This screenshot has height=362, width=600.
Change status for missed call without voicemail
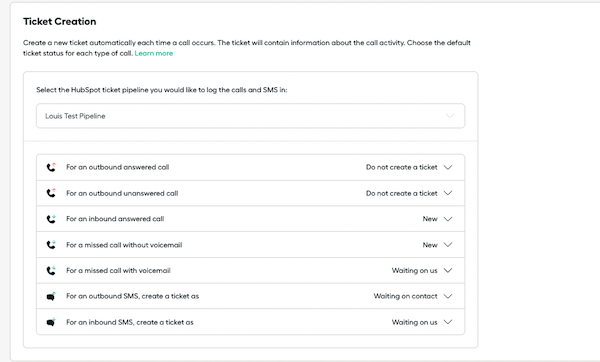tap(437, 245)
